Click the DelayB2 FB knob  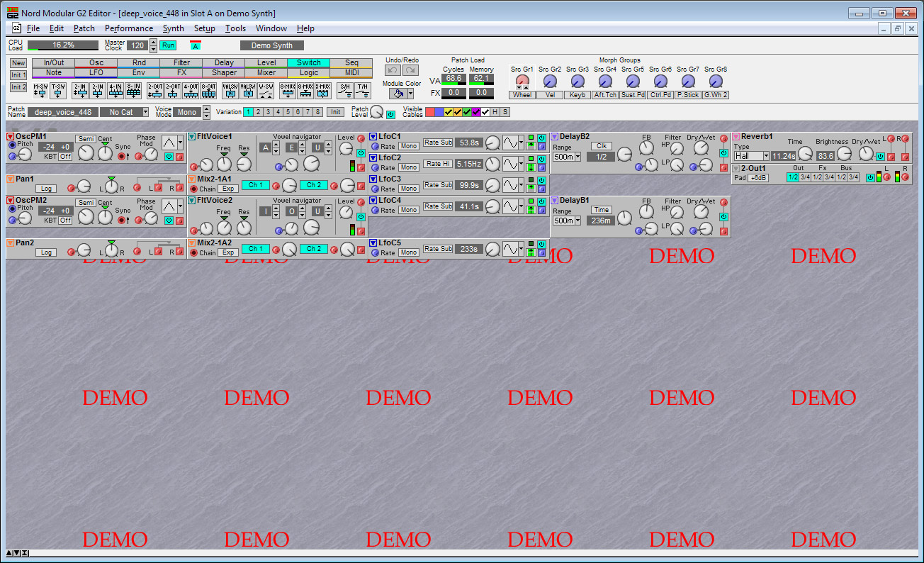[646, 148]
